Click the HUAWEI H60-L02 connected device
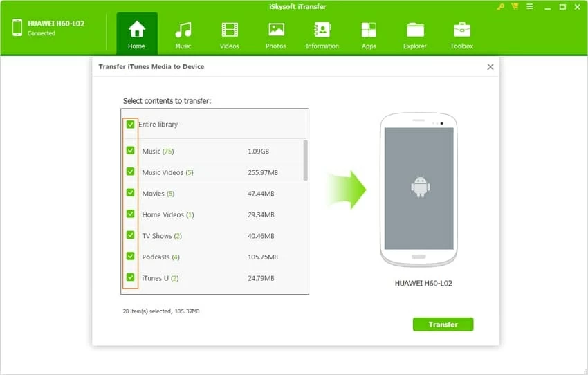Image resolution: width=588 pixels, height=375 pixels. pyautogui.click(x=48, y=28)
